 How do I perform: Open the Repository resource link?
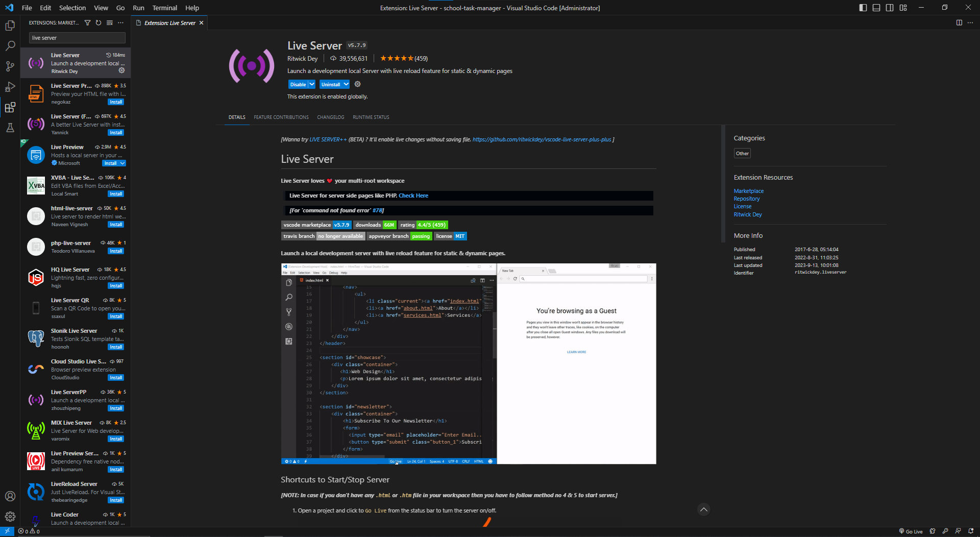pos(747,199)
